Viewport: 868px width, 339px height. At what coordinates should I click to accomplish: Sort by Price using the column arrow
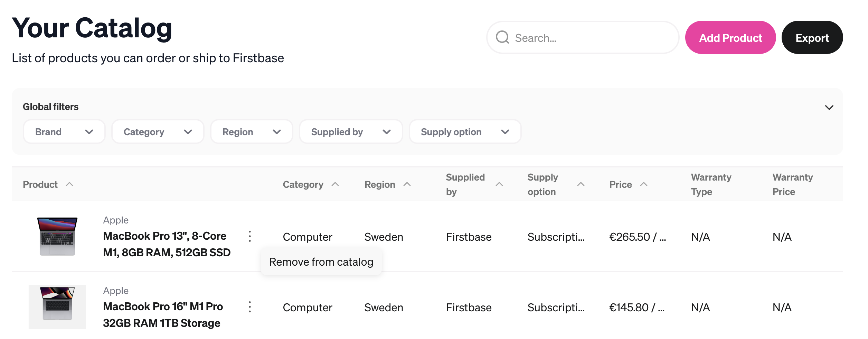tap(644, 184)
